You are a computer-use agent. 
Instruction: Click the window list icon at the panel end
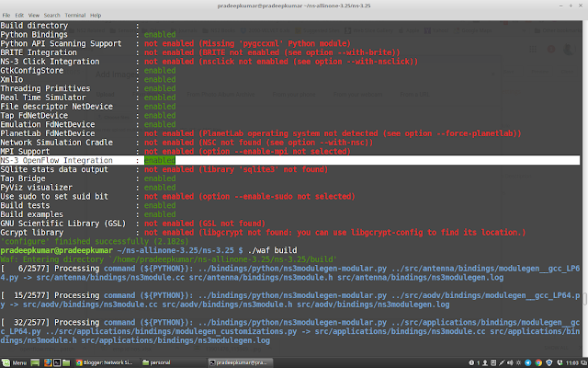584,362
